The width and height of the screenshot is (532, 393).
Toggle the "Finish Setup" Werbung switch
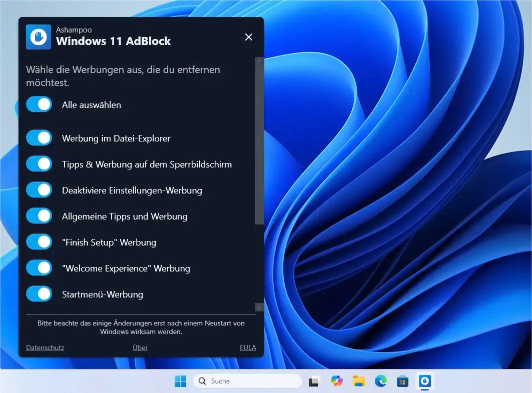(x=39, y=242)
